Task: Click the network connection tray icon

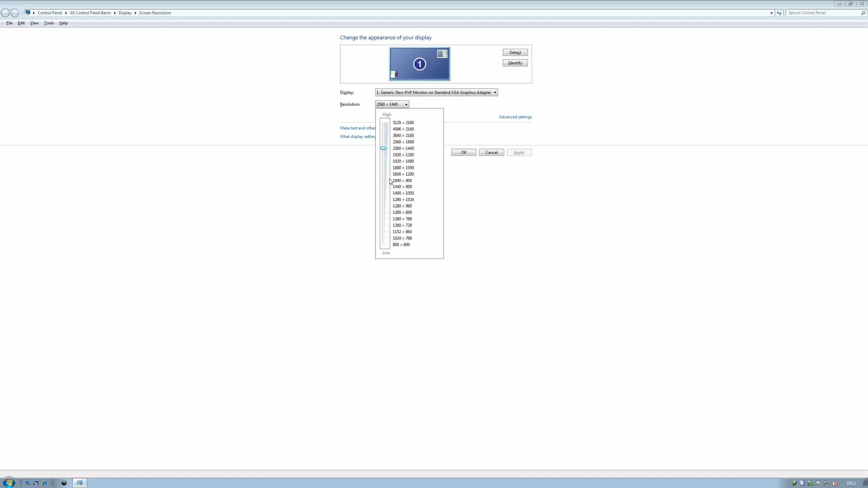Action: (827, 483)
